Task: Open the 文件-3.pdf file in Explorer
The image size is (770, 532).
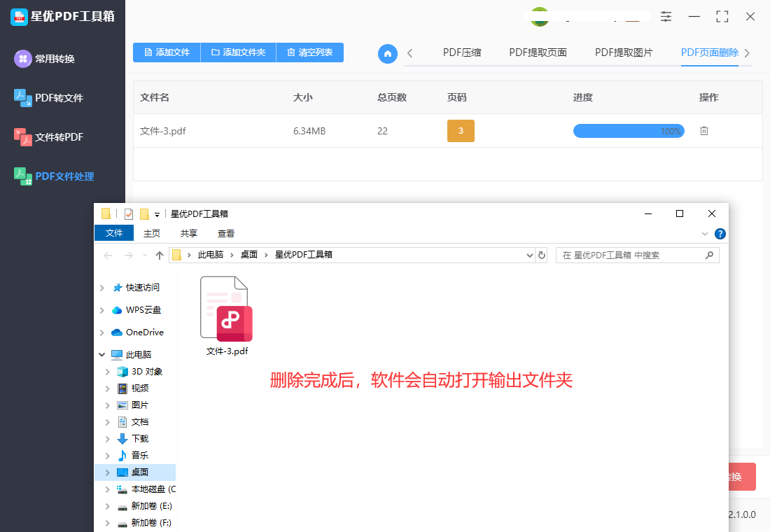Action: [226, 316]
